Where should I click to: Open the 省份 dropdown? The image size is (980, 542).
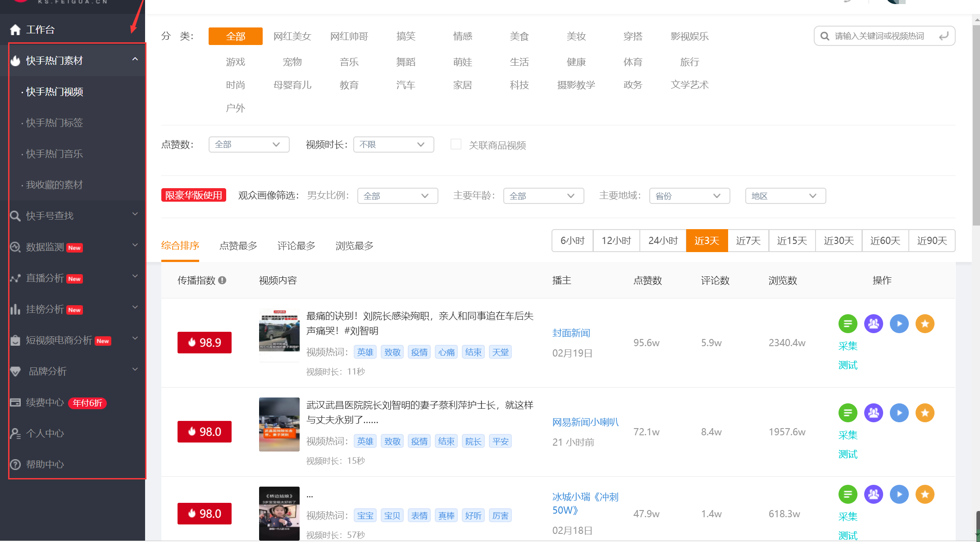690,196
